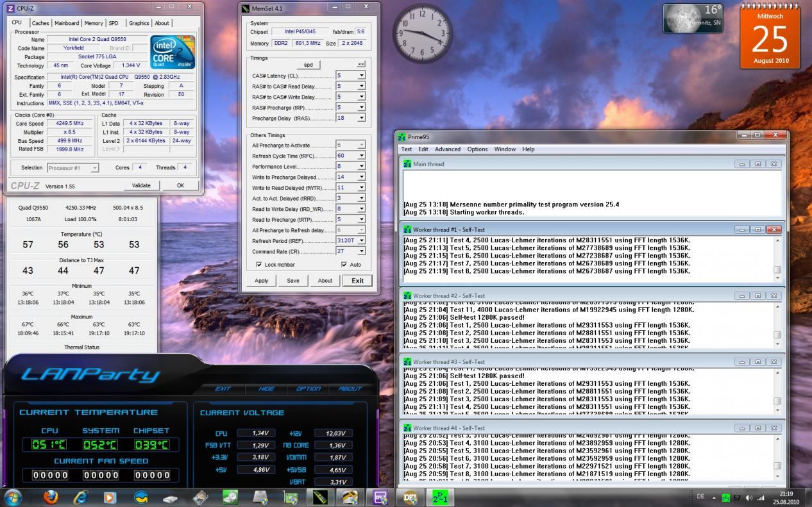Click the About button in MemSet
The image size is (812, 507).
click(325, 281)
